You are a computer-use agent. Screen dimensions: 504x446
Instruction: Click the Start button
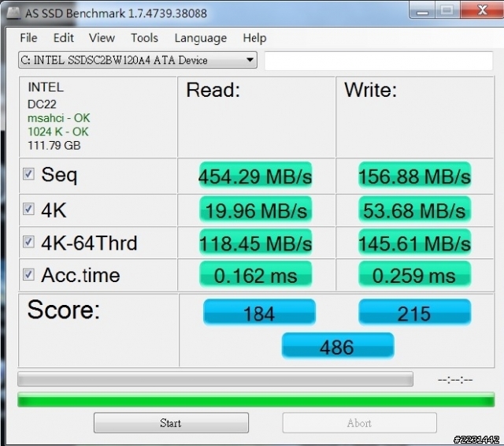pos(171,423)
